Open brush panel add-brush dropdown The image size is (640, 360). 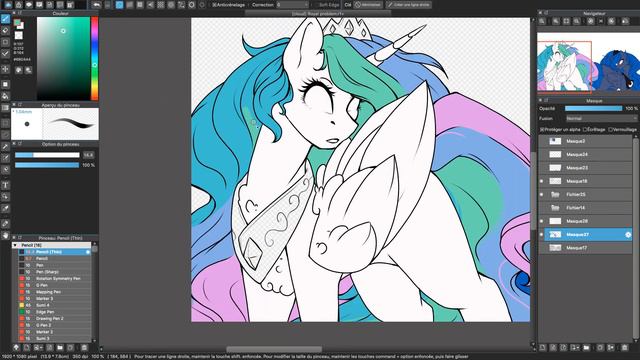pos(38,347)
